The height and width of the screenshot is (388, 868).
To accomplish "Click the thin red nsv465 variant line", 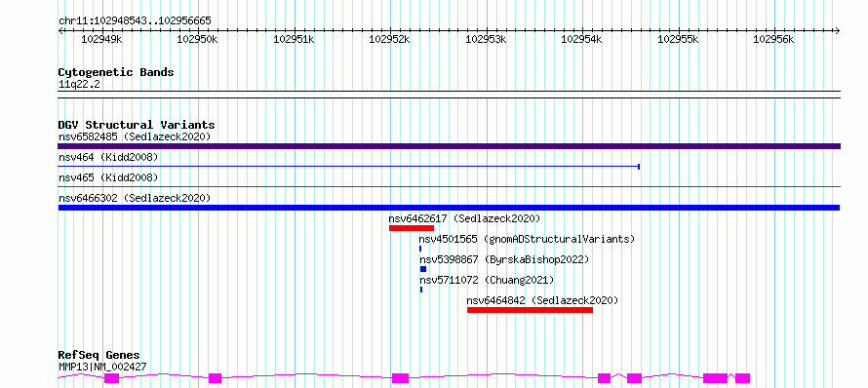I will pos(449,187).
